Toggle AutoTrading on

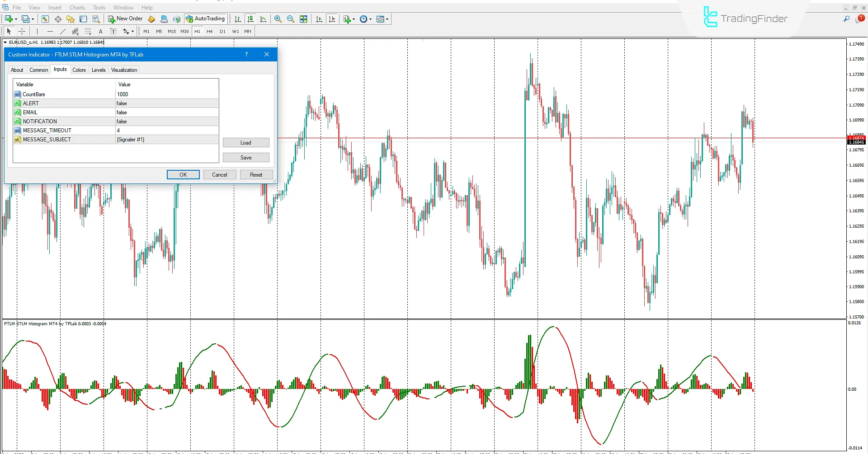(x=206, y=19)
